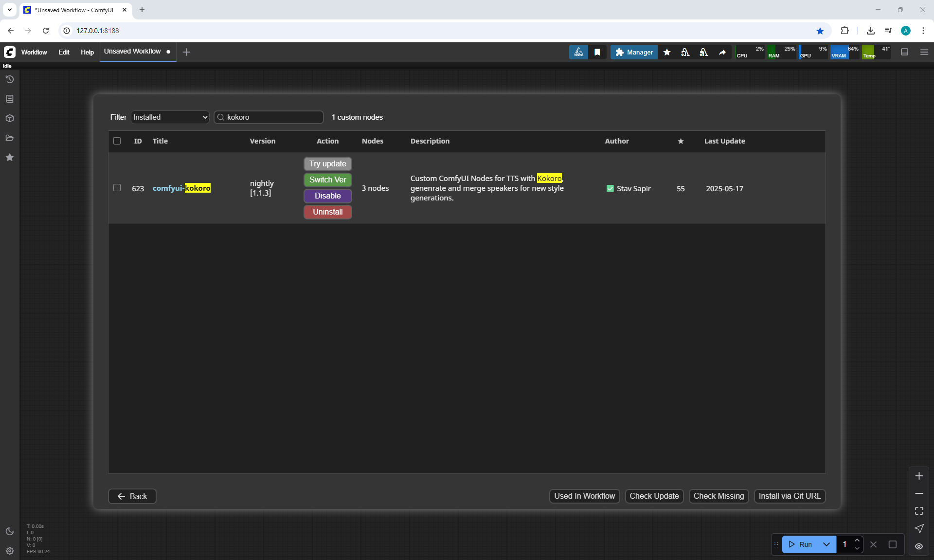Open the model library cube icon
Image resolution: width=934 pixels, height=560 pixels.
pos(9,118)
